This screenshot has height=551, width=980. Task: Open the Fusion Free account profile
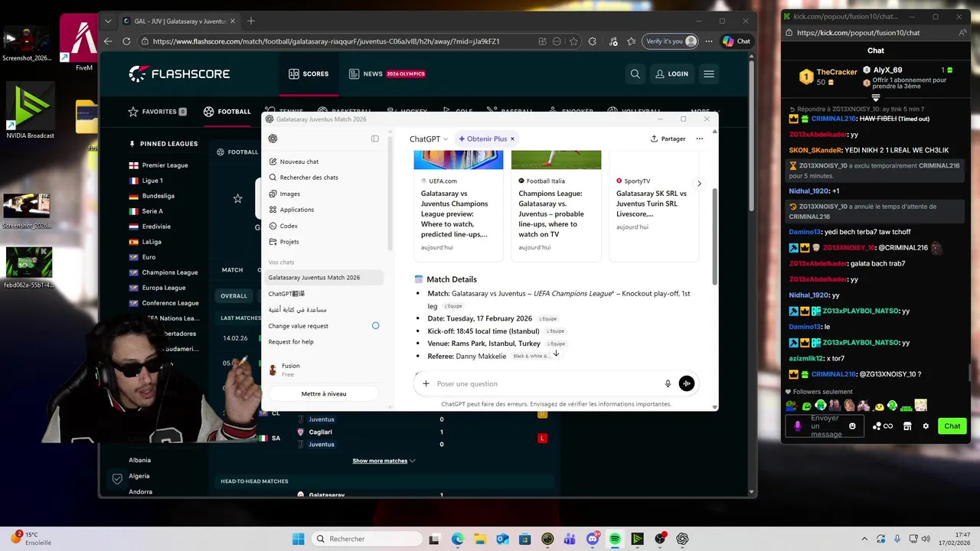pyautogui.click(x=323, y=370)
